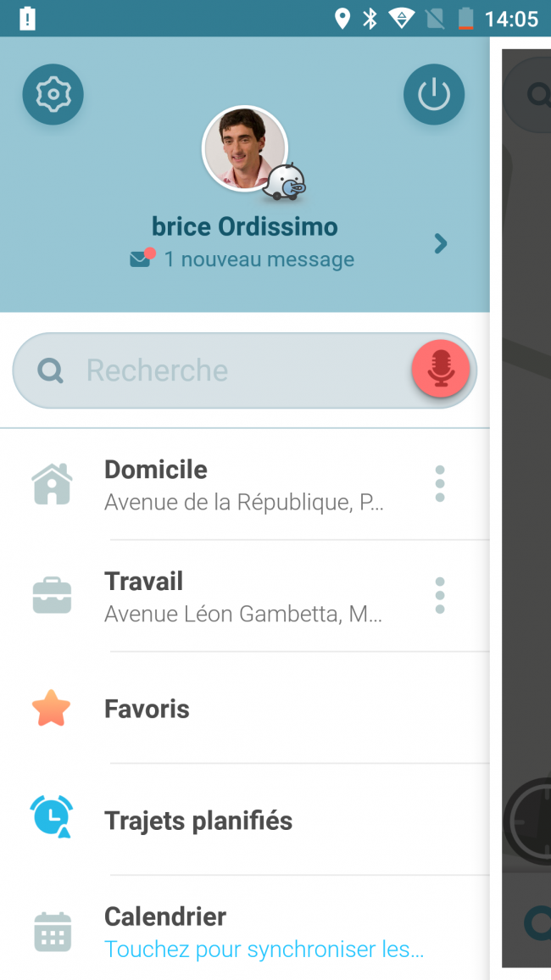Tap the Travail briefcase icon
Image resolution: width=551 pixels, height=980 pixels.
[x=52, y=595]
